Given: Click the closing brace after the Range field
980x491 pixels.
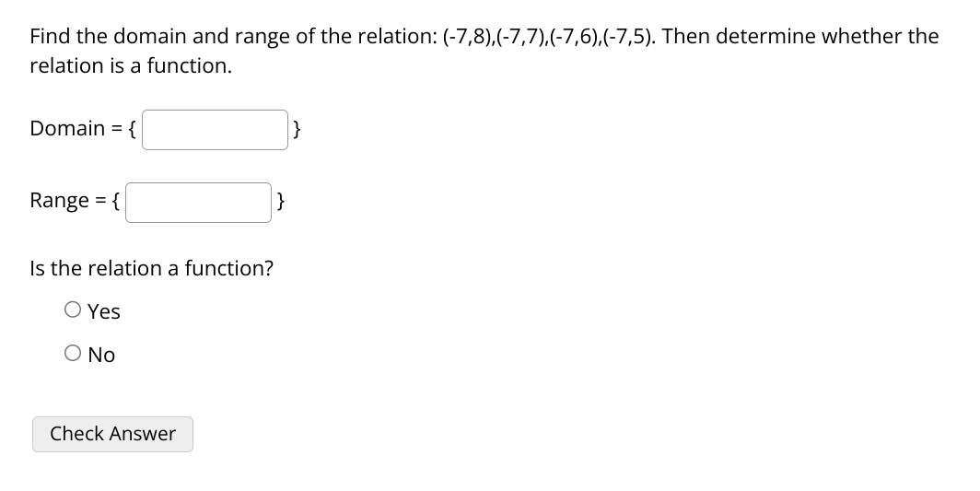Looking at the screenshot, I should [281, 202].
